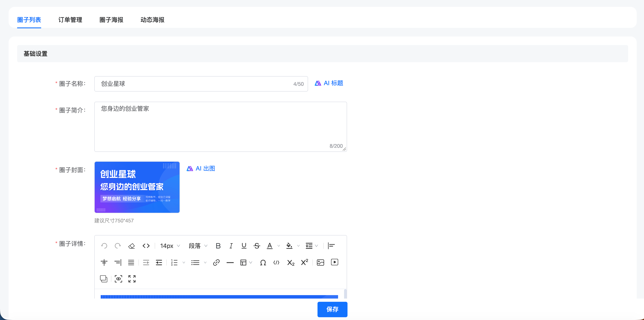Click the eraser clear-formatting icon
This screenshot has width=644, height=320.
pos(132,246)
